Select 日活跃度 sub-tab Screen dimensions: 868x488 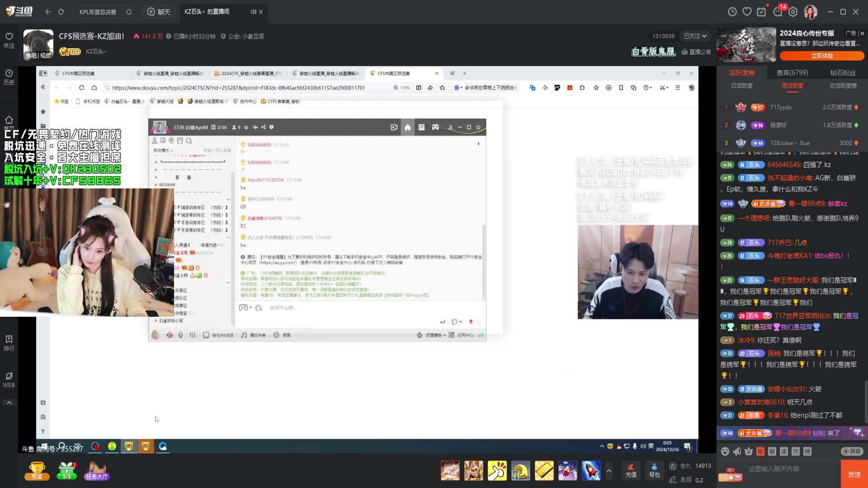click(742, 86)
